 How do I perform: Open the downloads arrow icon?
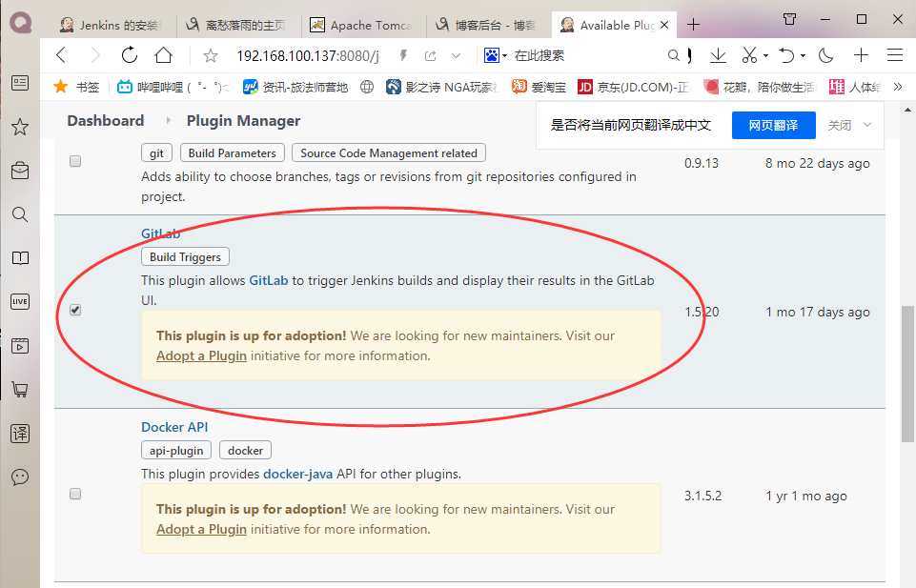pyautogui.click(x=718, y=55)
